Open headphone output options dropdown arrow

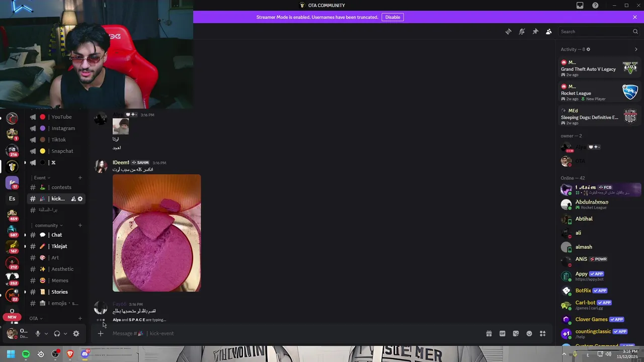tap(65, 333)
